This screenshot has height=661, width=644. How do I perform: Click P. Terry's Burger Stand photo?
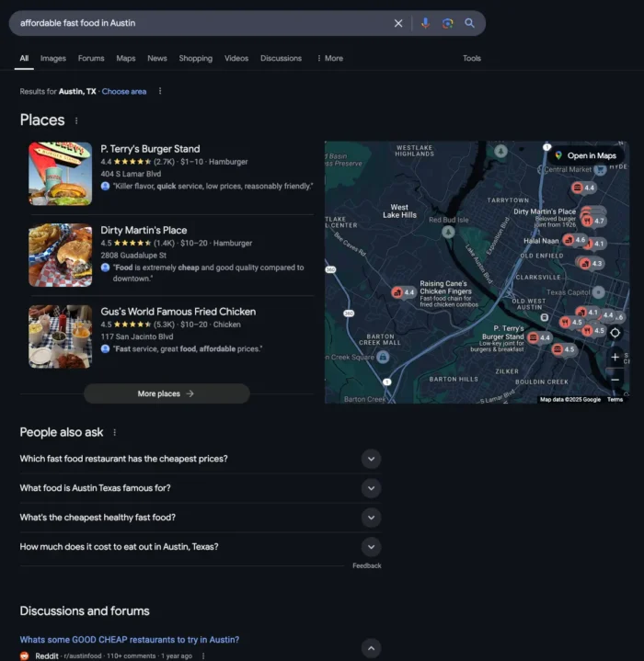[x=61, y=174]
